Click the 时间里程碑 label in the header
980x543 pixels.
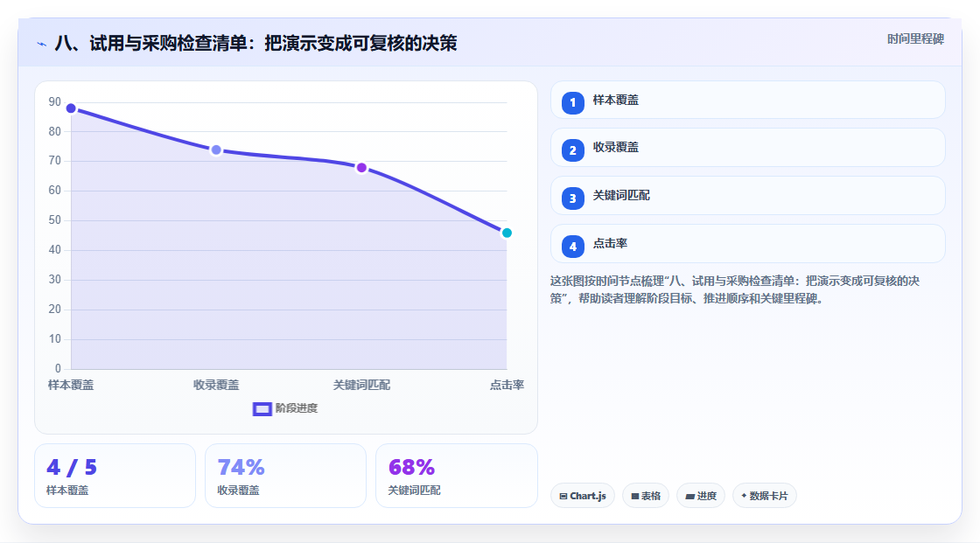click(915, 38)
